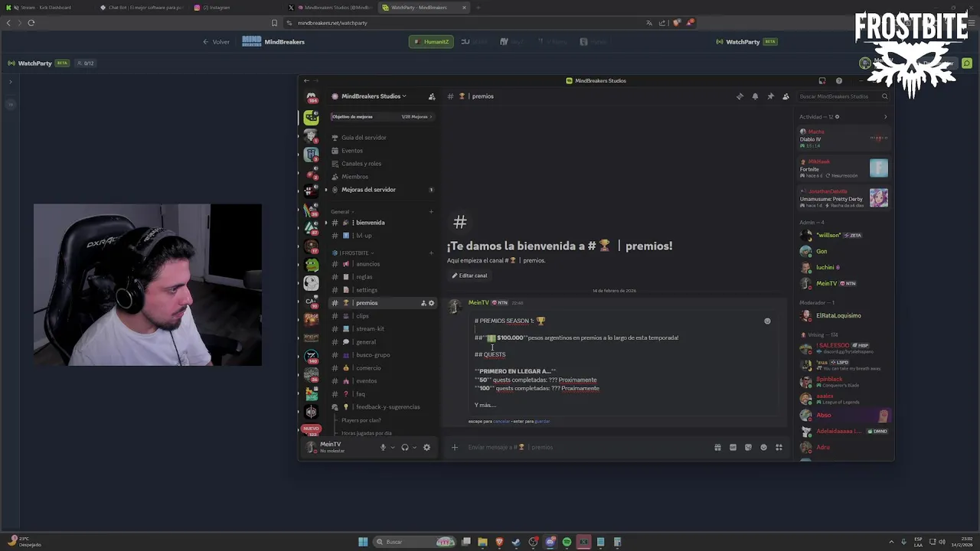Select the comercio channel
The width and height of the screenshot is (980, 551).
[x=383, y=368]
